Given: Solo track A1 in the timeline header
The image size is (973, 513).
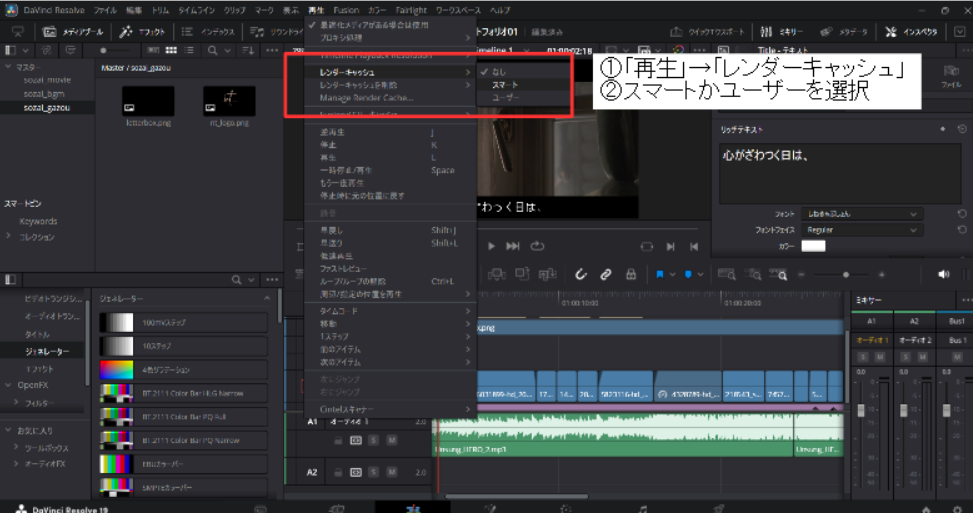Looking at the screenshot, I should pyautogui.click(x=374, y=440).
